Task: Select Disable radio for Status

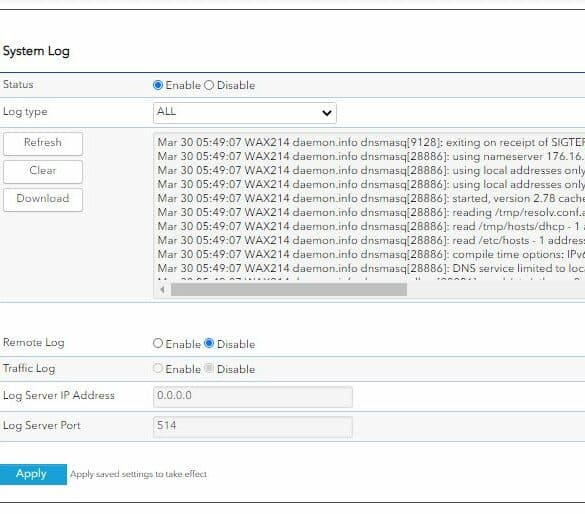Action: [209, 85]
